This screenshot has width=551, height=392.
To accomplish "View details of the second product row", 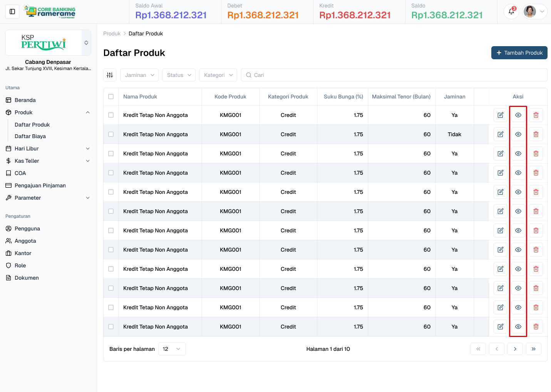I will tap(518, 134).
